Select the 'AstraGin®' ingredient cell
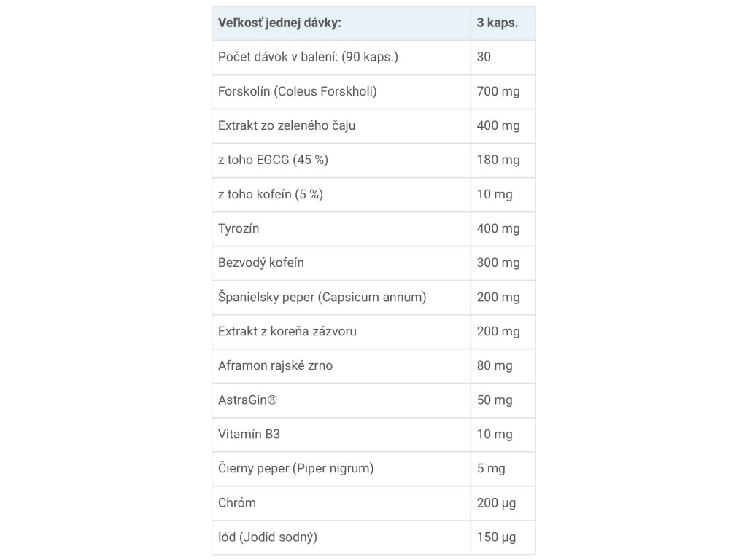 [x=341, y=400]
